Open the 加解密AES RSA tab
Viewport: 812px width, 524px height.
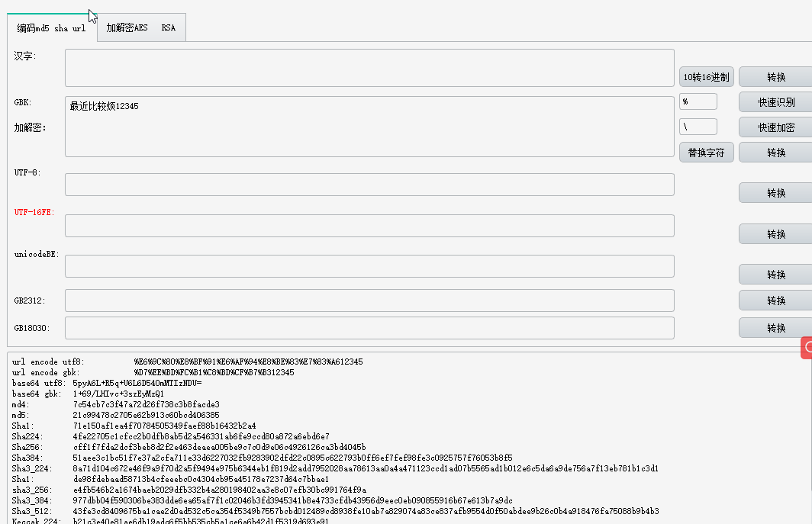point(141,27)
